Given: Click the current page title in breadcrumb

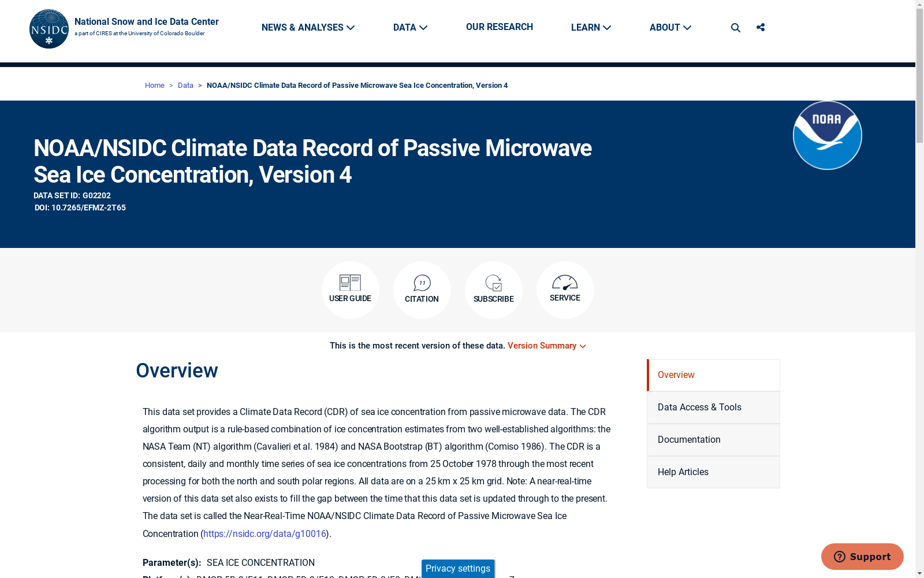Looking at the screenshot, I should point(357,86).
